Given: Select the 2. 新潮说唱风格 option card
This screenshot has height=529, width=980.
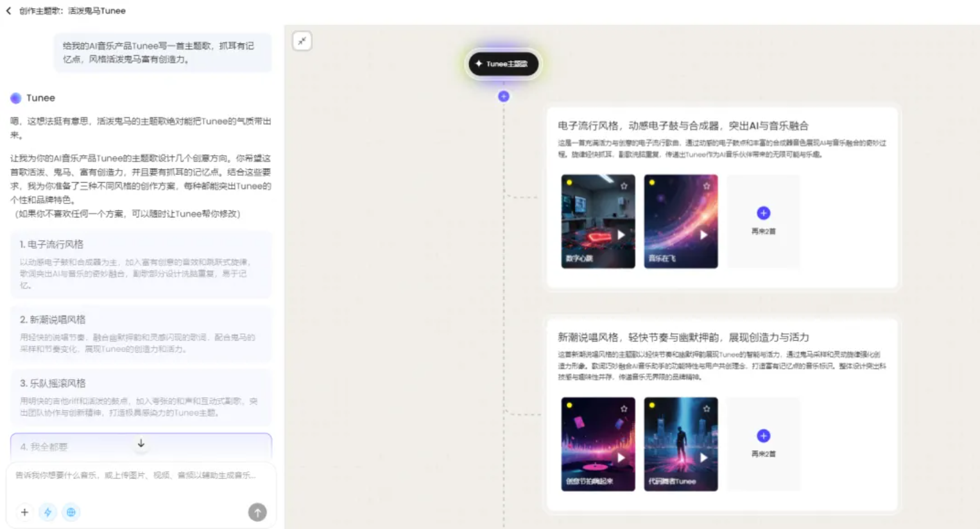Looking at the screenshot, I should tap(141, 335).
